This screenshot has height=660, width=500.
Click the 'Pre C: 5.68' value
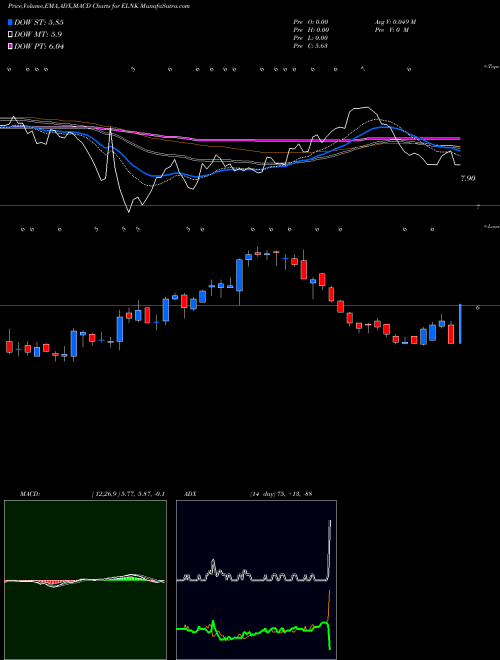[x=311, y=46]
